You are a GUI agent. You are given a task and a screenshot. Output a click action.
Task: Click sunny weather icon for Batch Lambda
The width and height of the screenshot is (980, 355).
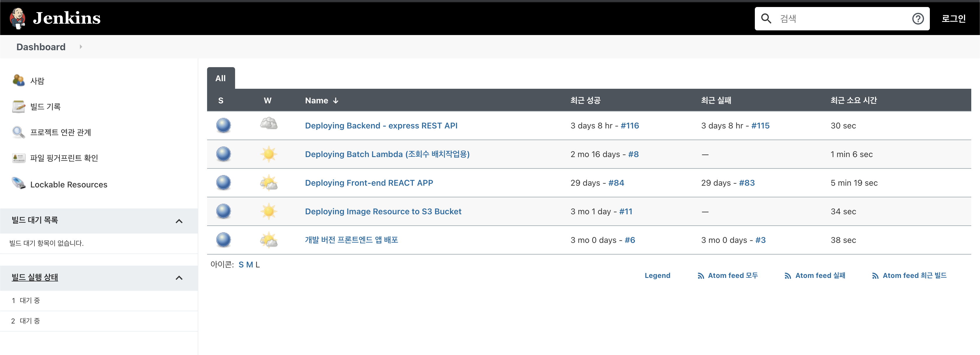point(269,154)
